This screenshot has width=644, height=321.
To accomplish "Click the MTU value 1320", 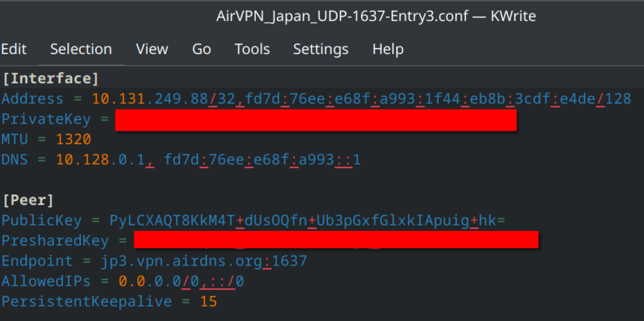I will click(x=74, y=139).
